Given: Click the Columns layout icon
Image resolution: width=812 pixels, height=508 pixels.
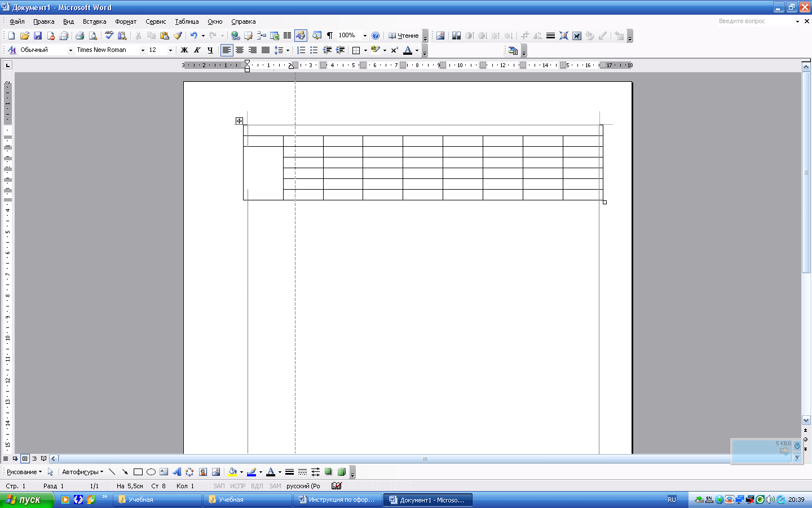Looking at the screenshot, I should click(x=287, y=36).
